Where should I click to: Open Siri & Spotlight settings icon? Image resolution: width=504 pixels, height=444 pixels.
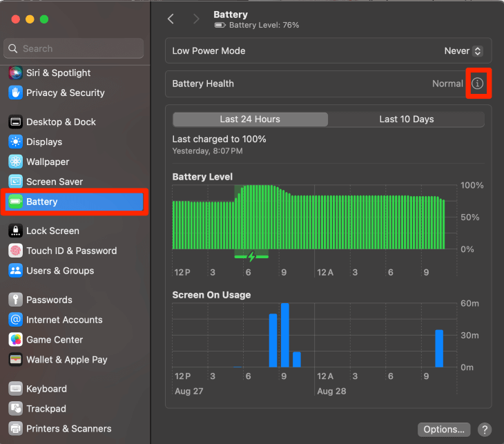coord(16,73)
